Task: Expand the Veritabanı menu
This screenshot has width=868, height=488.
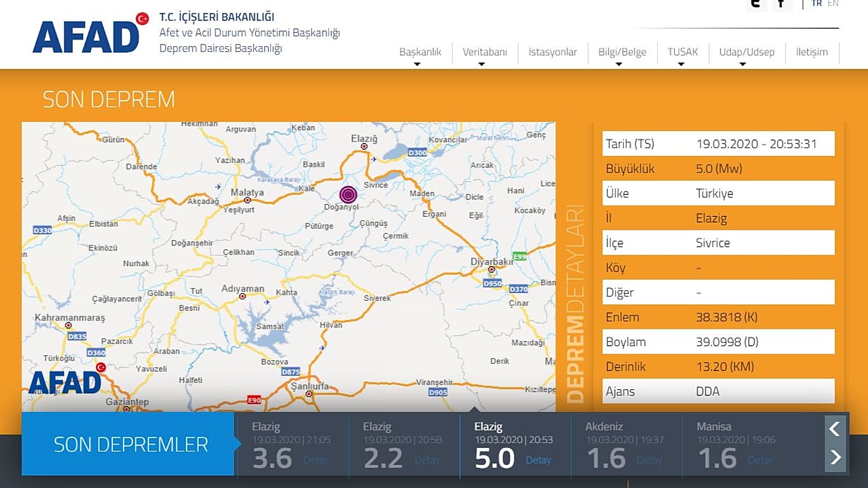Action: coord(484,53)
